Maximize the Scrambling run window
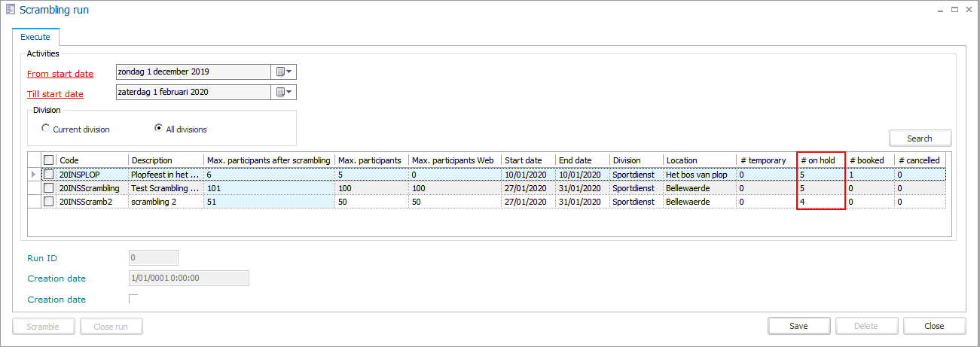Image resolution: width=980 pixels, height=347 pixels. pos(954,10)
